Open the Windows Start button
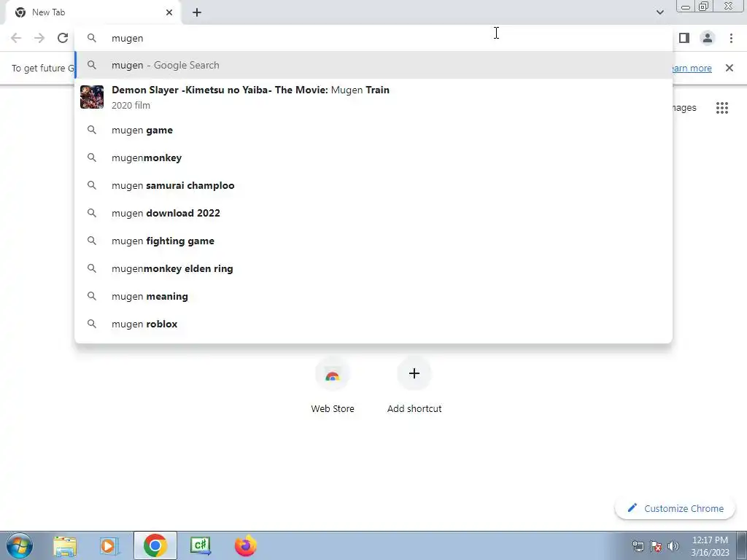The width and height of the screenshot is (747, 560). 20,545
